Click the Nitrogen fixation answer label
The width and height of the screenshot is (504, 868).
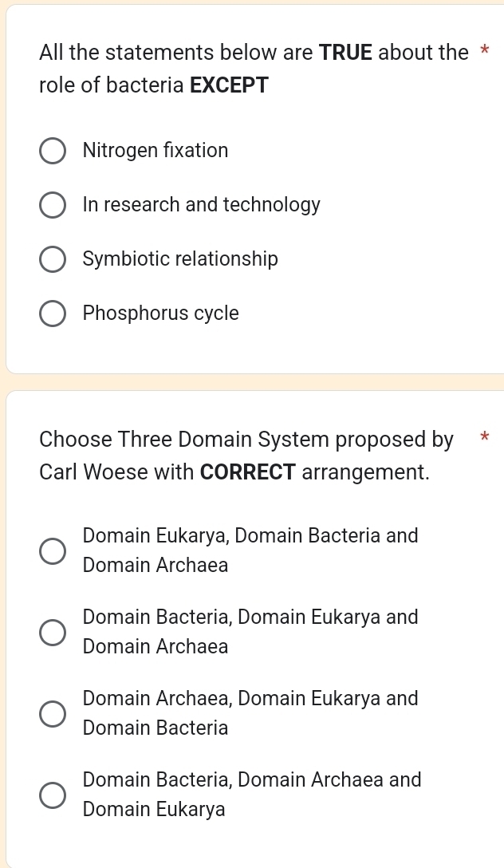point(156,150)
